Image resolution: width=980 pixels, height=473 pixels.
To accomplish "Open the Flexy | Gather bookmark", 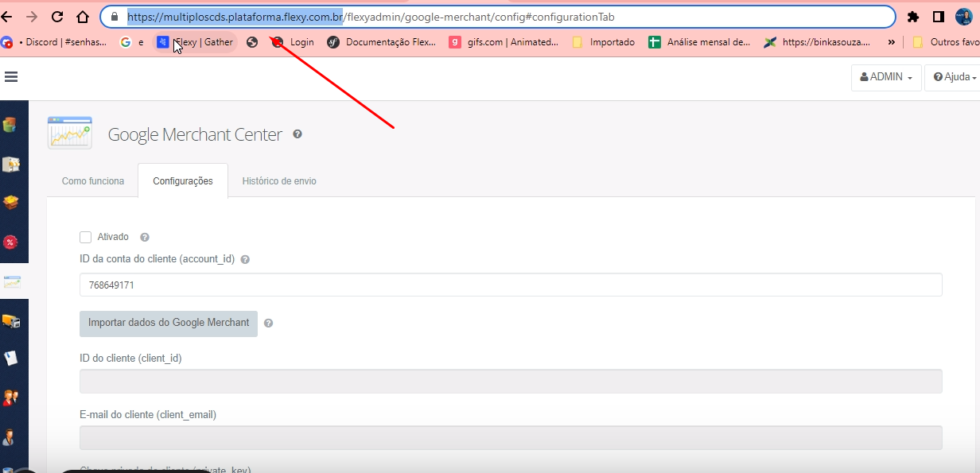I will (x=195, y=42).
